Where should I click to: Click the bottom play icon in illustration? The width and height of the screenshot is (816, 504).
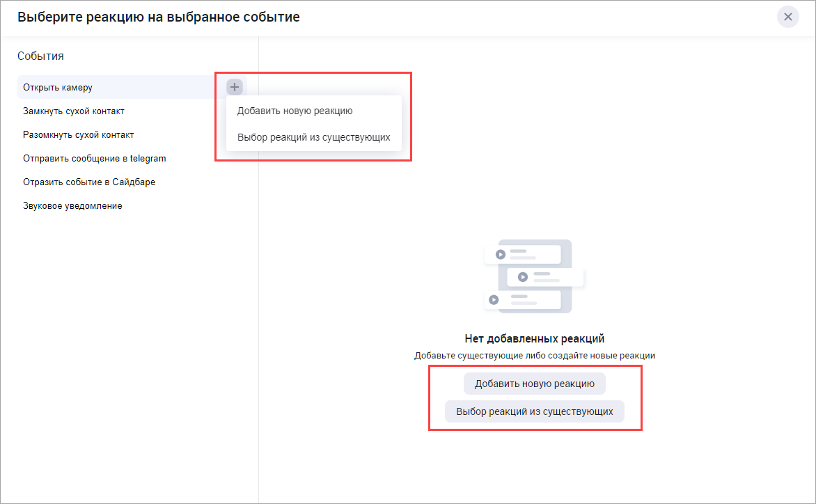point(494,300)
